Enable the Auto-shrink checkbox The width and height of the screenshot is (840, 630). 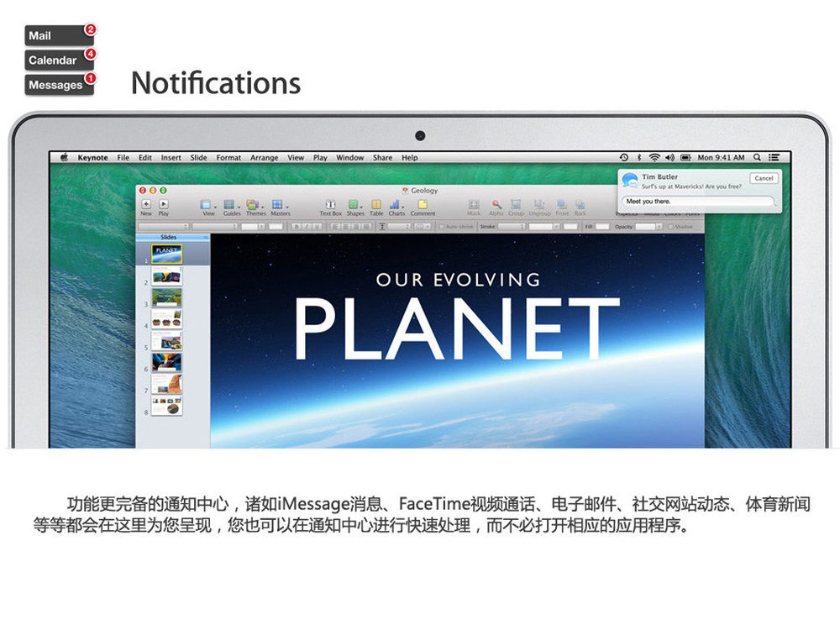point(442,227)
